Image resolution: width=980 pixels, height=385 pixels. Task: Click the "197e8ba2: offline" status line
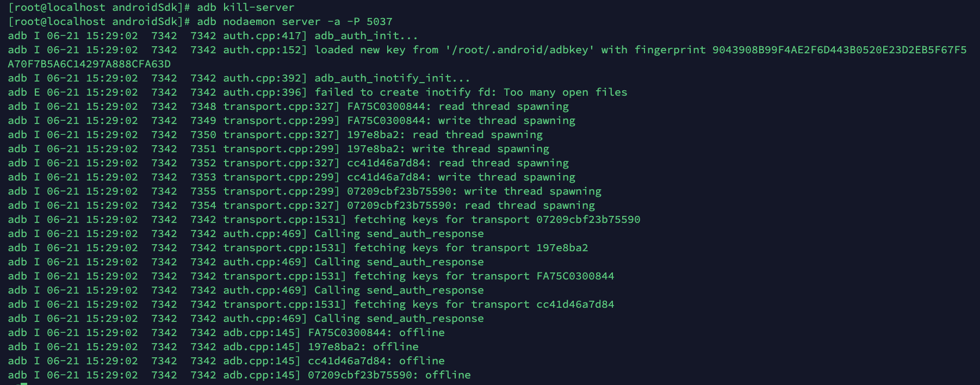[363, 347]
